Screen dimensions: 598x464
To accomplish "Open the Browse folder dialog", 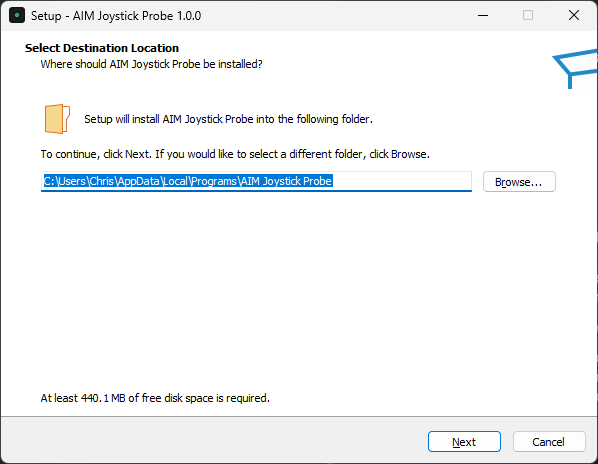I will (519, 181).
